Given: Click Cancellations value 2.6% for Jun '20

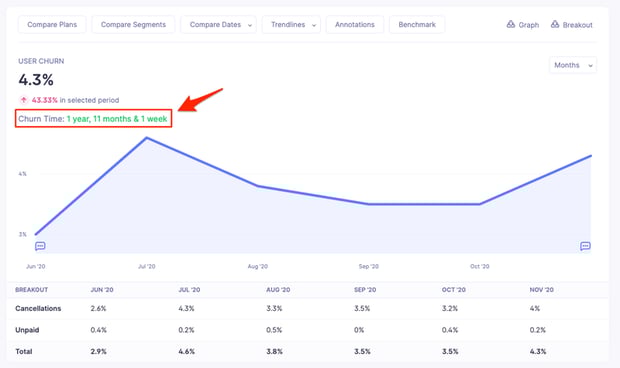Looking at the screenshot, I should [98, 308].
